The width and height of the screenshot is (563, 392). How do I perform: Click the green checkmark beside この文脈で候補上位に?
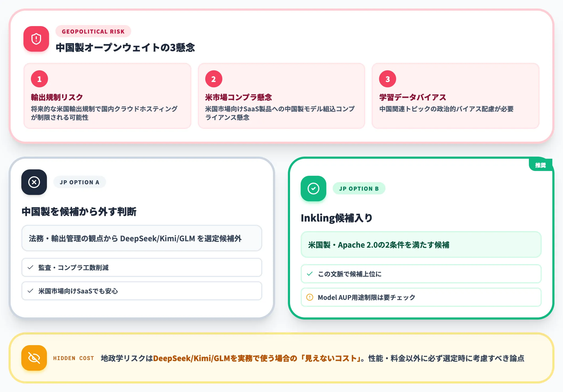pos(310,274)
